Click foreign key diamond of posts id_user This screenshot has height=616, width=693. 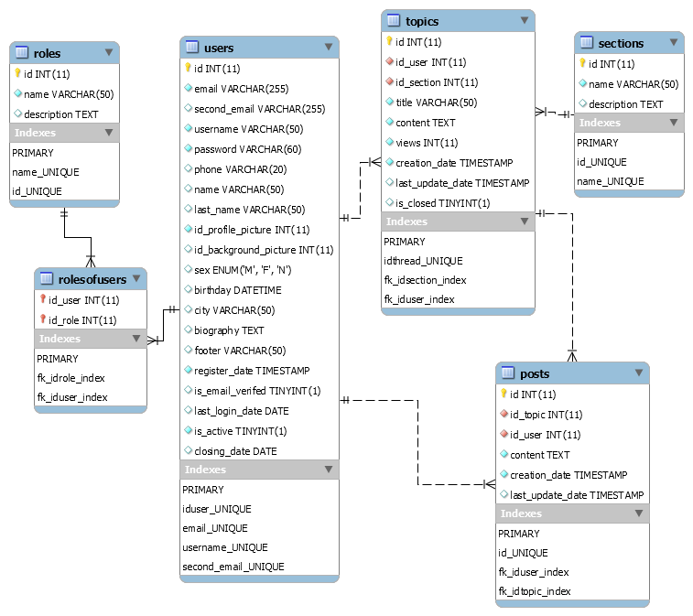[504, 434]
